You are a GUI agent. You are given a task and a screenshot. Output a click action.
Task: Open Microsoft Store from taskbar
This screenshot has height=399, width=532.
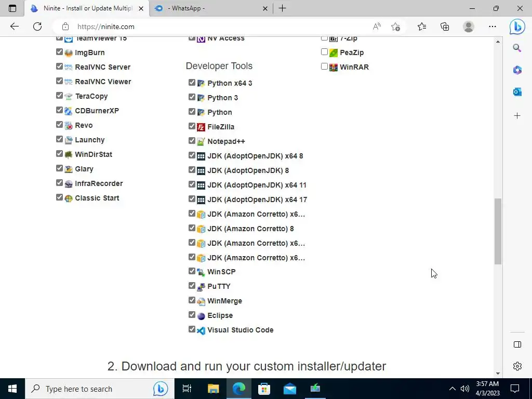pos(264,389)
